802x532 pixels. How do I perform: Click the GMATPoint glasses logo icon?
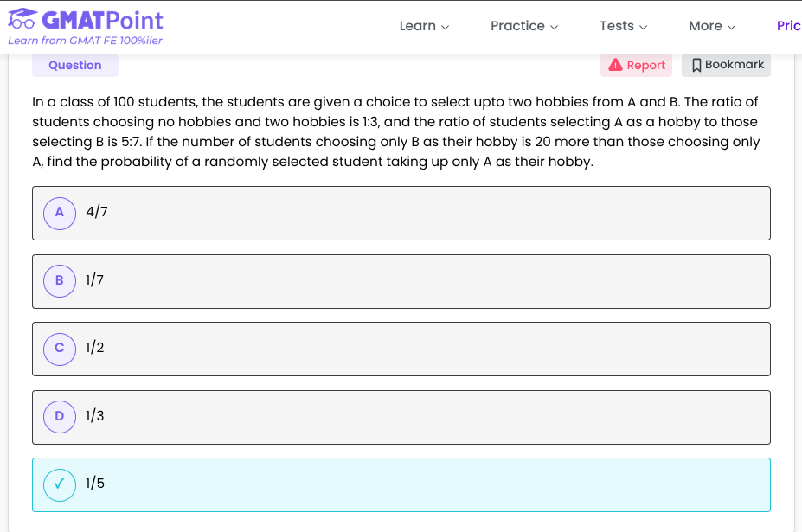click(23, 19)
